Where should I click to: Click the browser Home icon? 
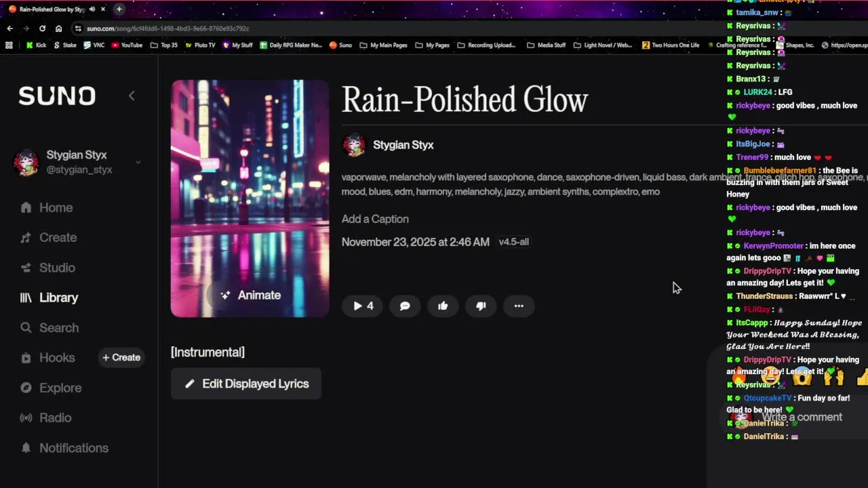pos(58,28)
